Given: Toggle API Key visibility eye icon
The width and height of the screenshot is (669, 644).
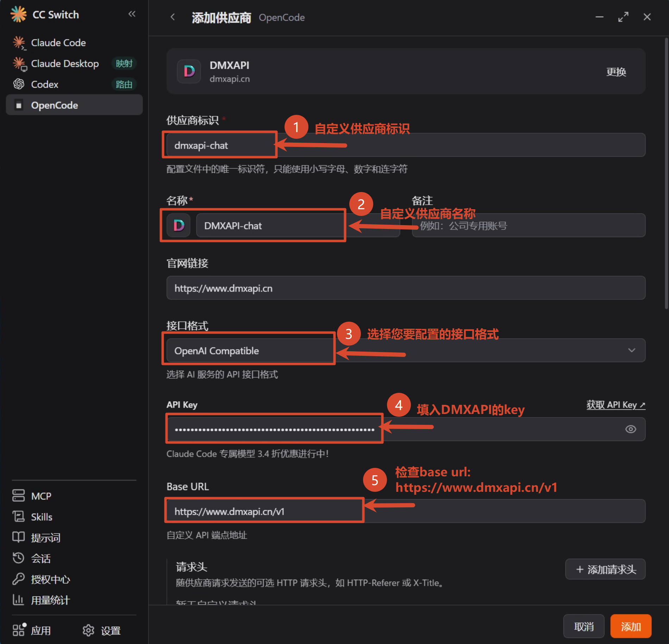Looking at the screenshot, I should (x=631, y=429).
